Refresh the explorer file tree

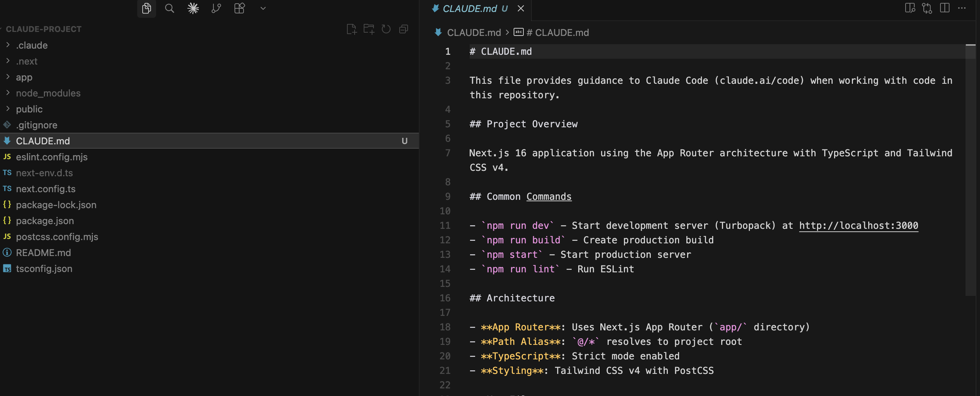tap(386, 29)
